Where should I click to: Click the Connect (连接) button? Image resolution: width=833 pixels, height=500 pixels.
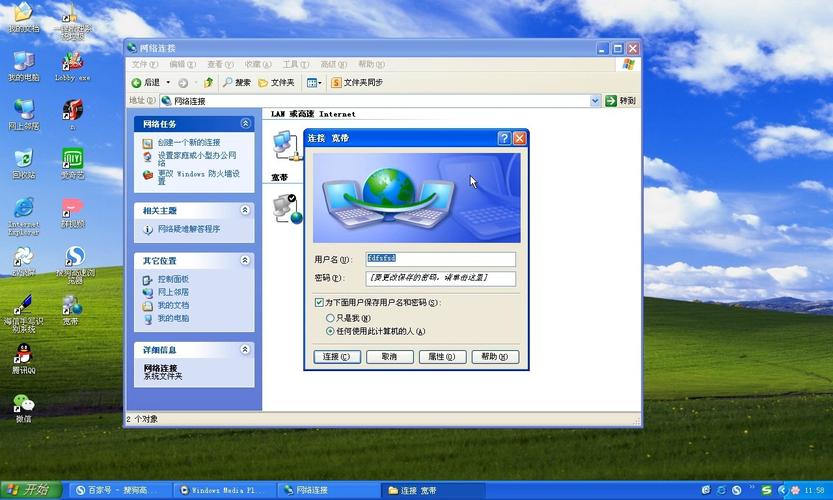pyautogui.click(x=337, y=357)
